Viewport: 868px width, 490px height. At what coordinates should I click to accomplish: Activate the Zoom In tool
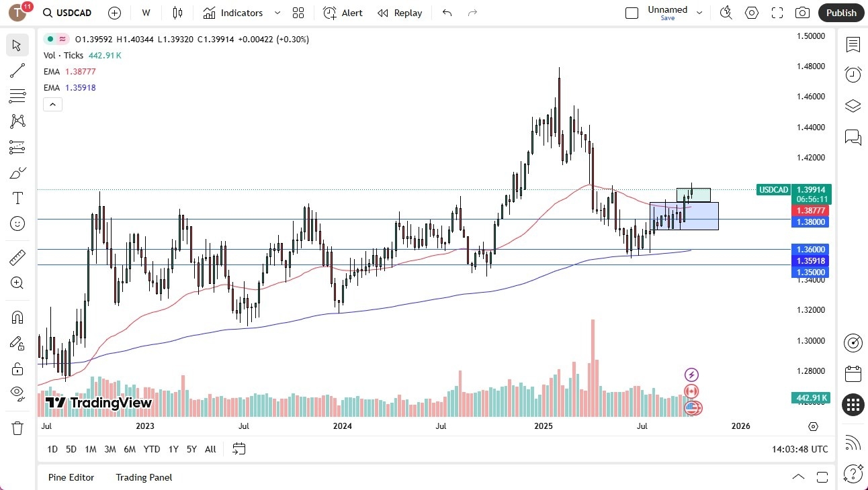pos(17,283)
